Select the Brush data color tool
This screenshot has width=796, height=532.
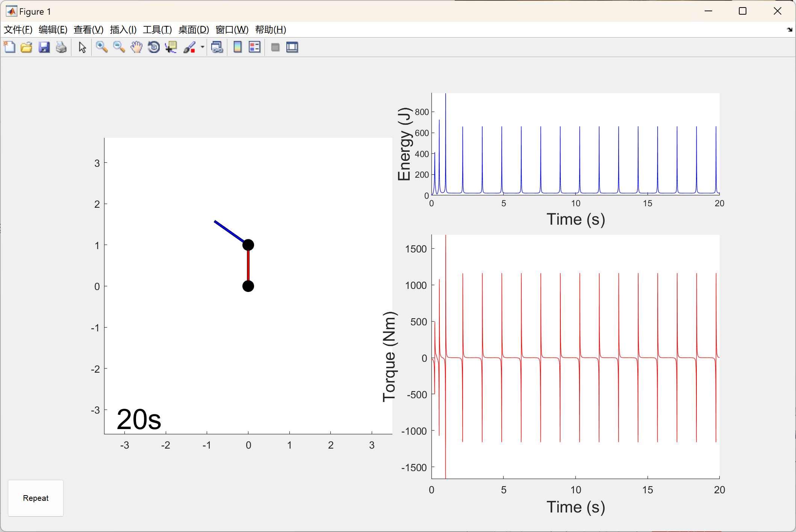pos(189,47)
